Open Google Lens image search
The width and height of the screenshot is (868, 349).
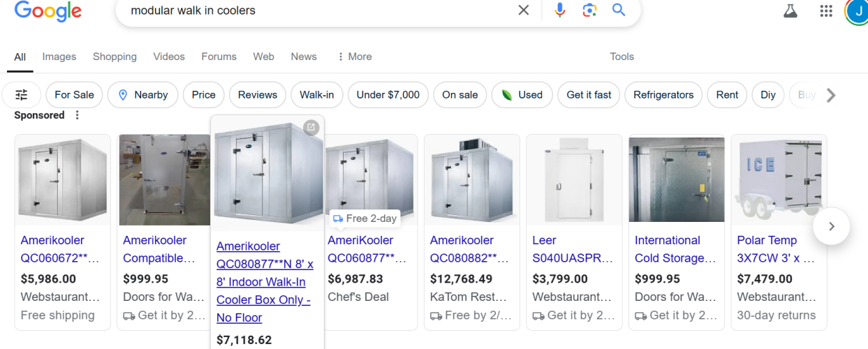589,10
